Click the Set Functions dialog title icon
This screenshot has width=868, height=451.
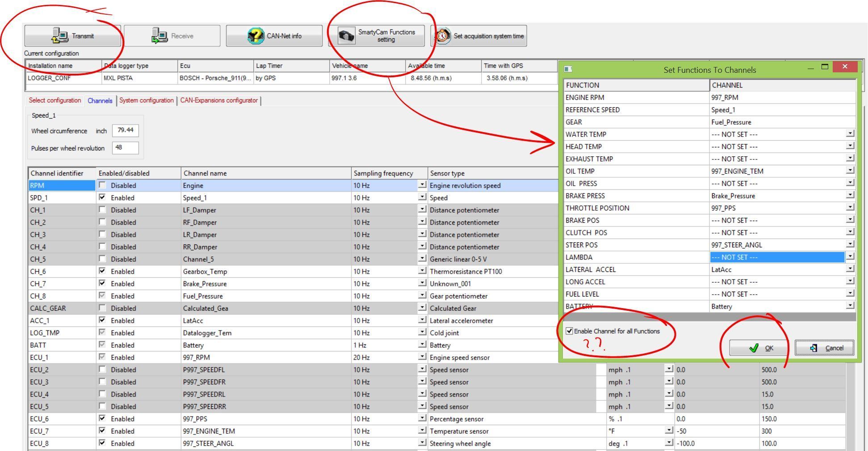coord(568,69)
